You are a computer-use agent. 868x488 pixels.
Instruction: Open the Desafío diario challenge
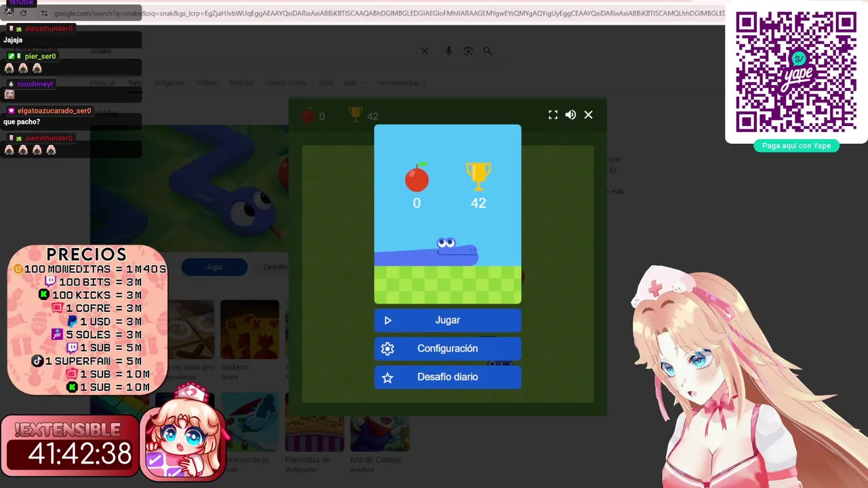pyautogui.click(x=448, y=377)
